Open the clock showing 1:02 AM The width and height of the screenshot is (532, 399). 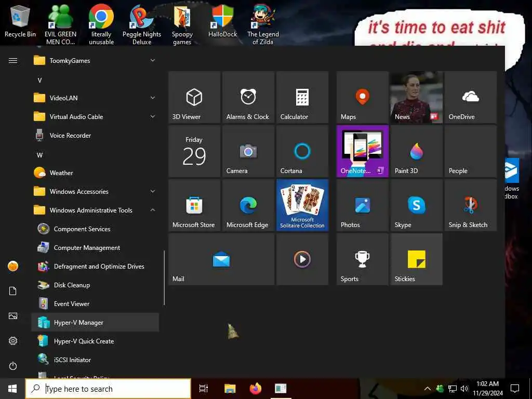(x=488, y=389)
